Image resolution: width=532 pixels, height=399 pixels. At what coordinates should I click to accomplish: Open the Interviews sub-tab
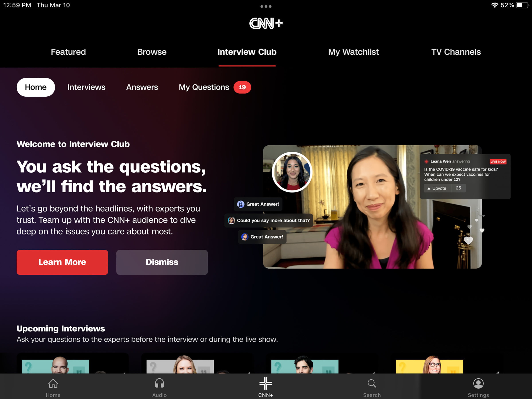[86, 87]
